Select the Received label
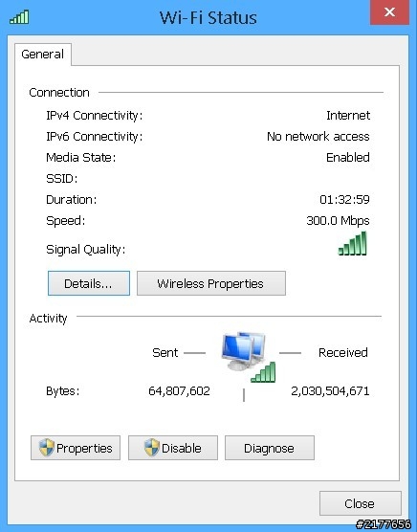Viewport: 417px width, 532px height. coord(343,353)
